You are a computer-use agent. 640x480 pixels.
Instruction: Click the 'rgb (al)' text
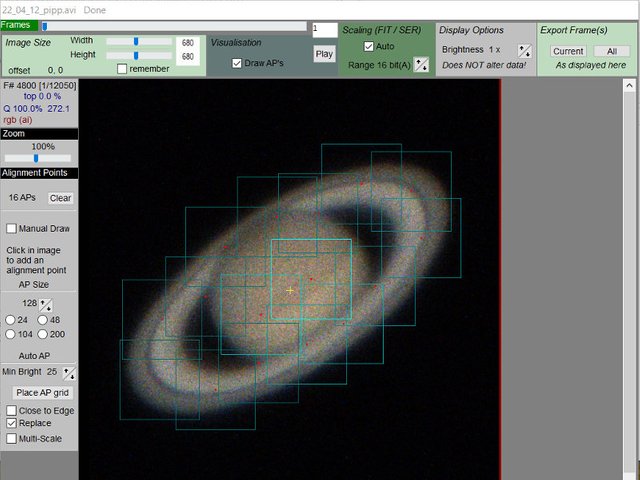click(18, 120)
